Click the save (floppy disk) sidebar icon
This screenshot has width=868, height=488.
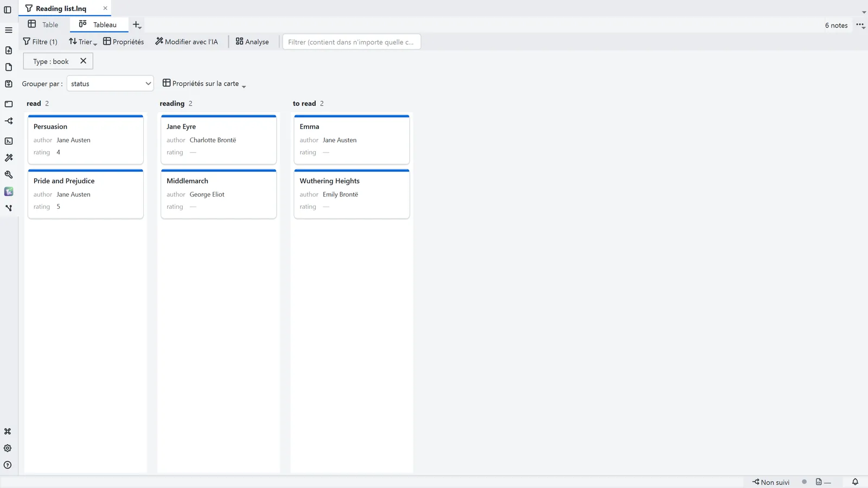(x=9, y=84)
